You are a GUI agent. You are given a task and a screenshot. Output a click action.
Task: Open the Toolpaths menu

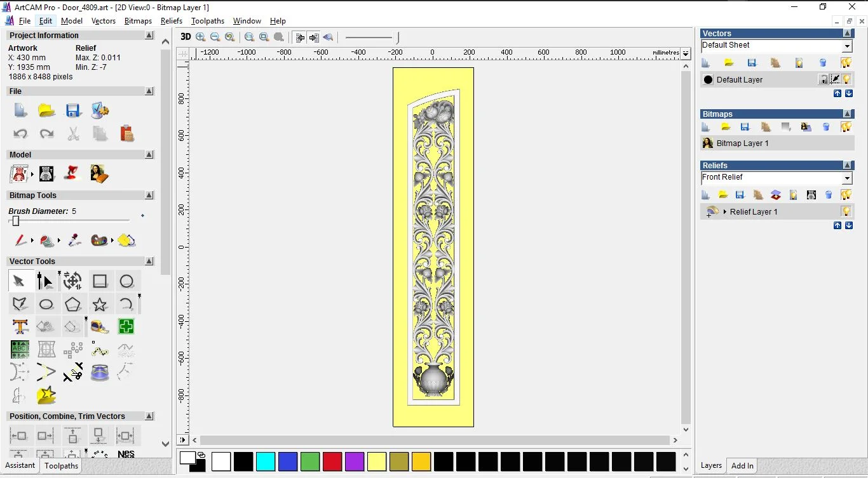(207, 21)
